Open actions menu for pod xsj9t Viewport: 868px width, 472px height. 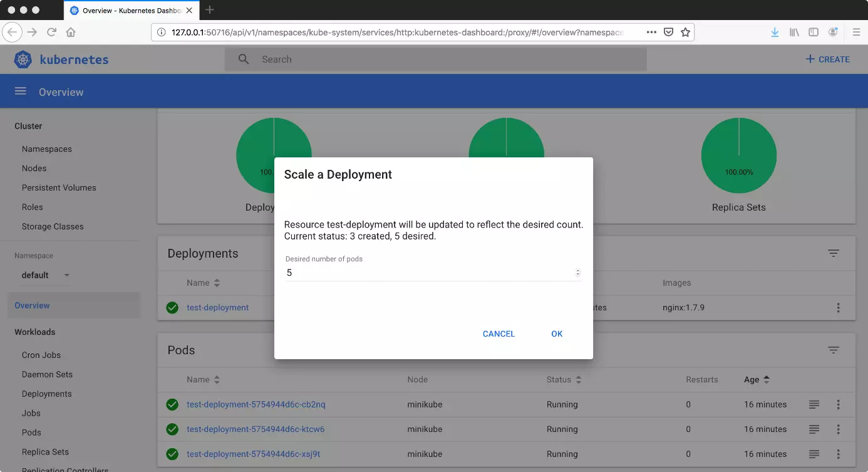click(838, 454)
